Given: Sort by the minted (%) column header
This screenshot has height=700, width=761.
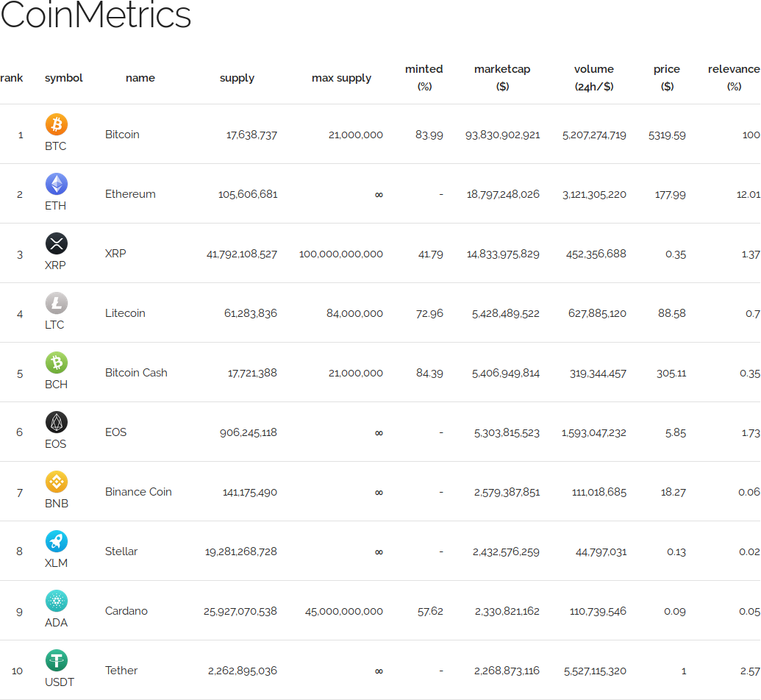Looking at the screenshot, I should click(x=424, y=78).
